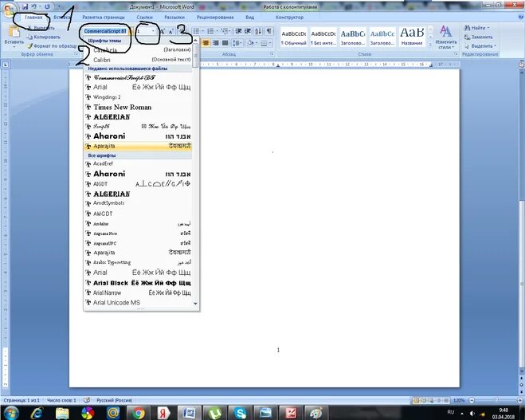Click the shading paint bucket icon

click(250, 43)
